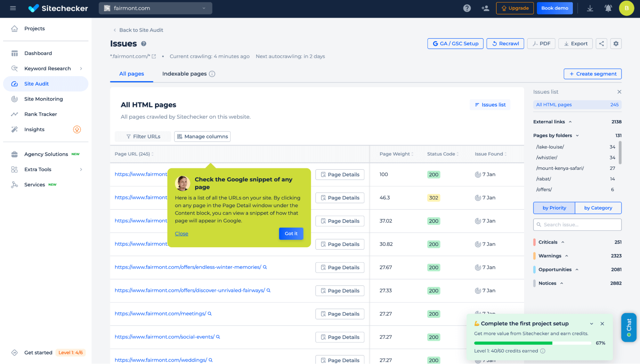Click Close link in tooltip
The height and width of the screenshot is (364, 640).
[181, 233]
